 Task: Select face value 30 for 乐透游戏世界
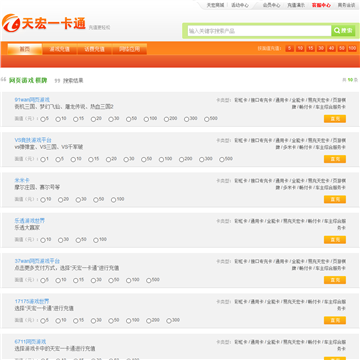tap(60, 240)
